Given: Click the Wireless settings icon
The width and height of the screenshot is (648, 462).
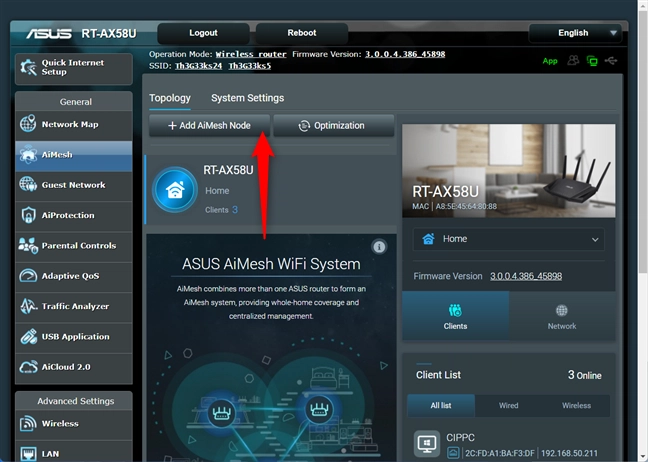Looking at the screenshot, I should point(28,424).
